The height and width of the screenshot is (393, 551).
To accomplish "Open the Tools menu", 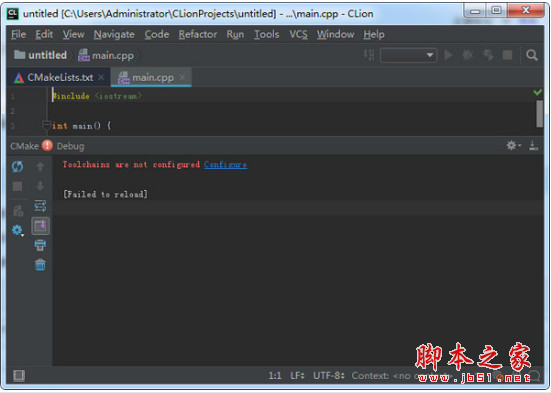I will click(x=267, y=34).
